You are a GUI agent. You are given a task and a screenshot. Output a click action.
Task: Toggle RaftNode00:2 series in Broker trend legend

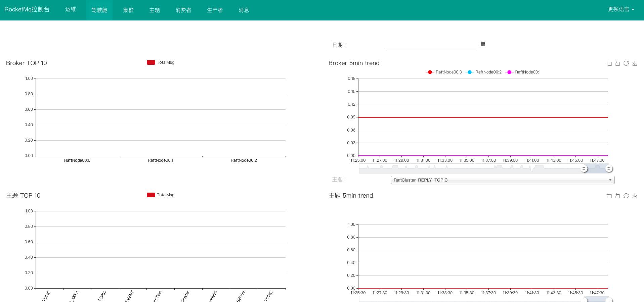pyautogui.click(x=483, y=72)
